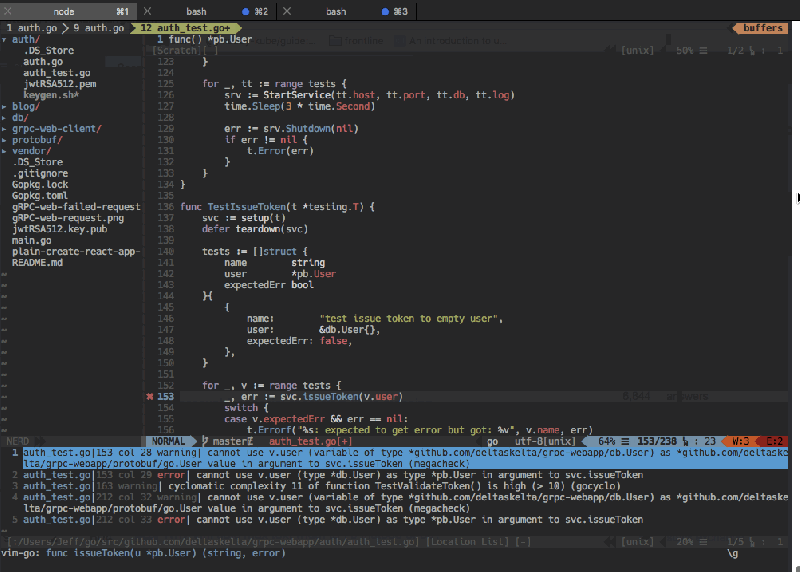The width and height of the screenshot is (800, 572).
Task: Select buffer 9 auth.go in tabline
Action: tap(98, 28)
